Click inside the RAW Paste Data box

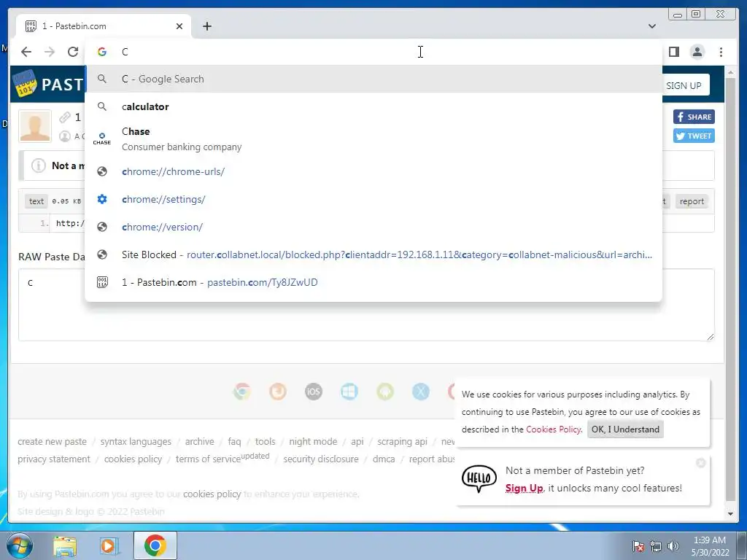pos(366,305)
